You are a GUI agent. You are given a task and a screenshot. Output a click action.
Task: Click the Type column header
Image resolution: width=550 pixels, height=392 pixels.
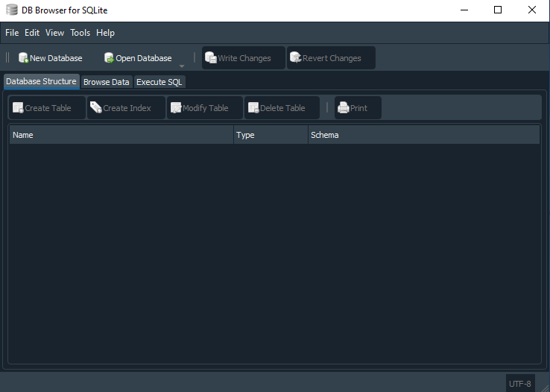pos(271,135)
